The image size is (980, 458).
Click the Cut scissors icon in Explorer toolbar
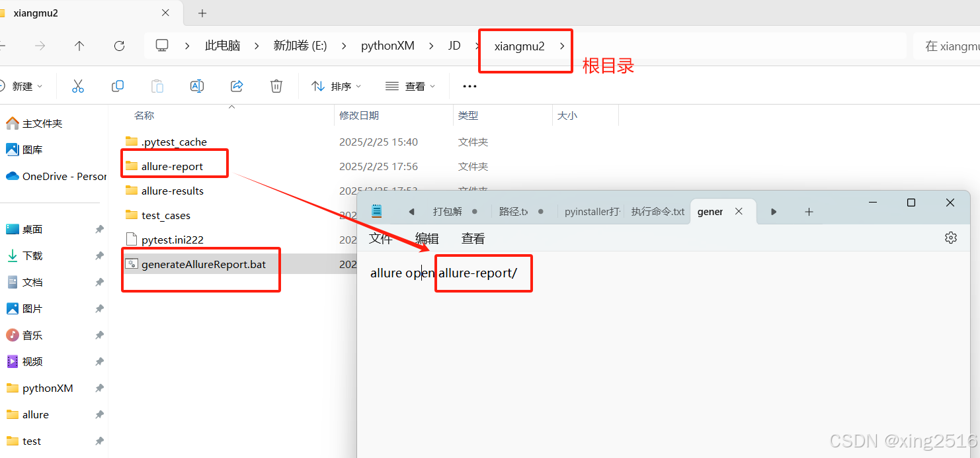pyautogui.click(x=78, y=86)
